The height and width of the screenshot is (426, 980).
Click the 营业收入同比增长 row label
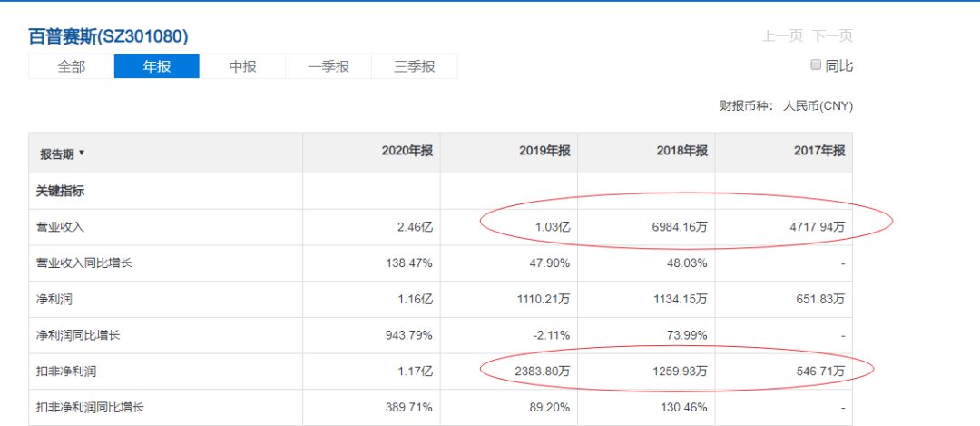click(84, 263)
